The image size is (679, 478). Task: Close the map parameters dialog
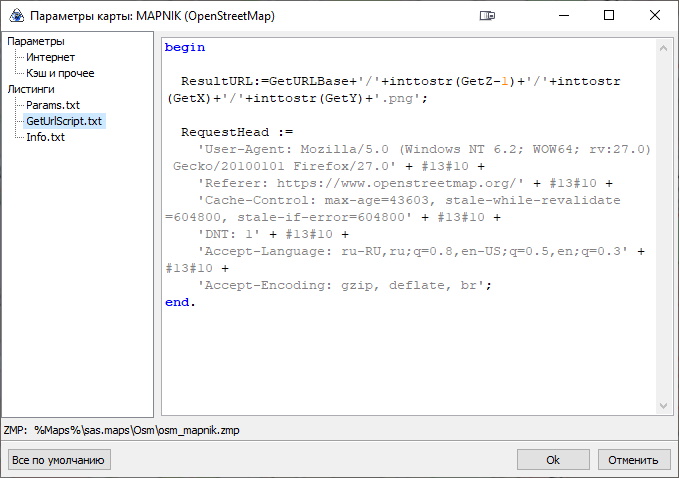pyautogui.click(x=655, y=15)
